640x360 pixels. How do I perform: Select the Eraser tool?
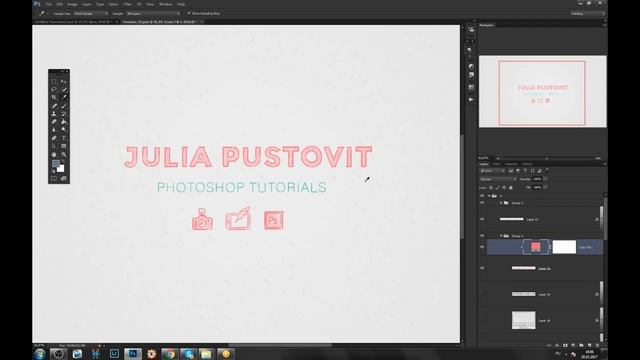click(x=54, y=122)
